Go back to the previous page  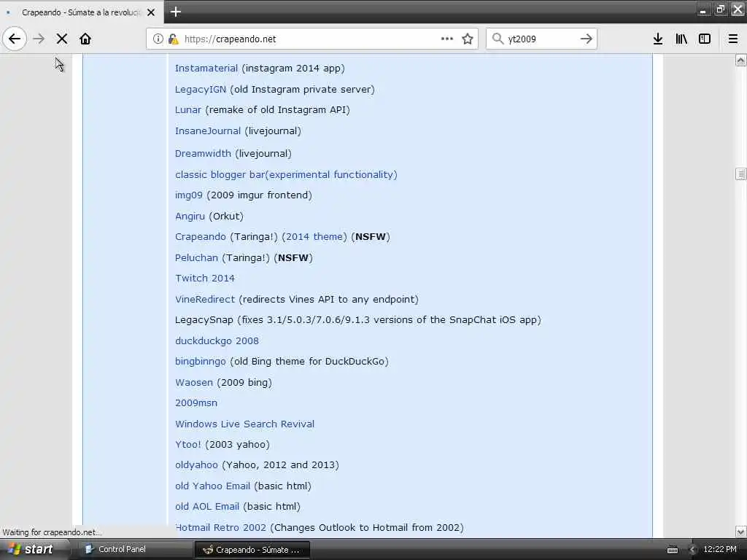pos(15,39)
